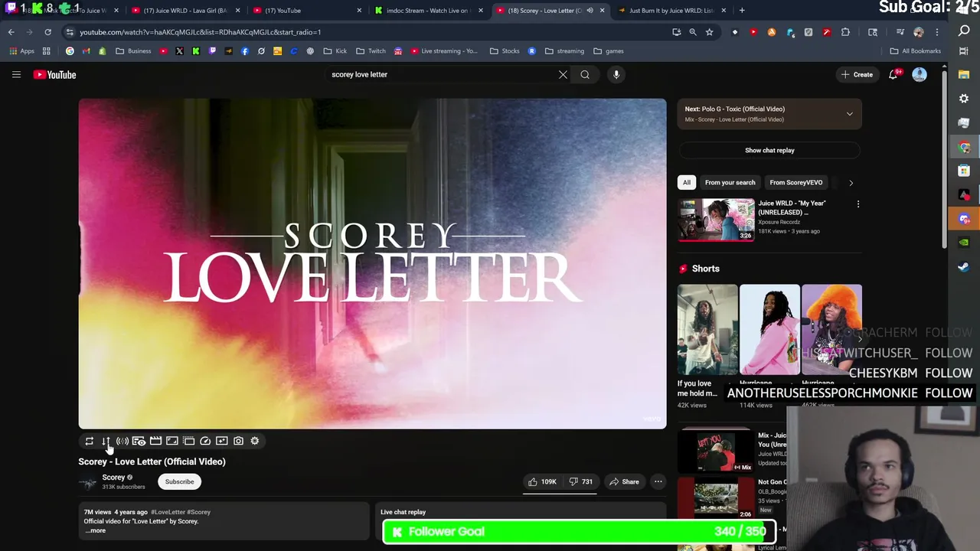Image resolution: width=980 pixels, height=551 pixels.
Task: Toggle loop button under the video
Action: click(x=90, y=441)
